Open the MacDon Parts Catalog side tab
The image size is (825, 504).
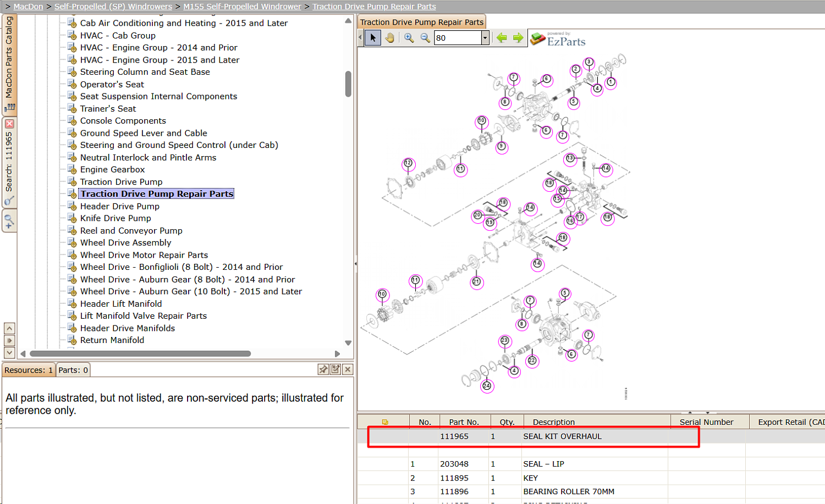pos(9,64)
